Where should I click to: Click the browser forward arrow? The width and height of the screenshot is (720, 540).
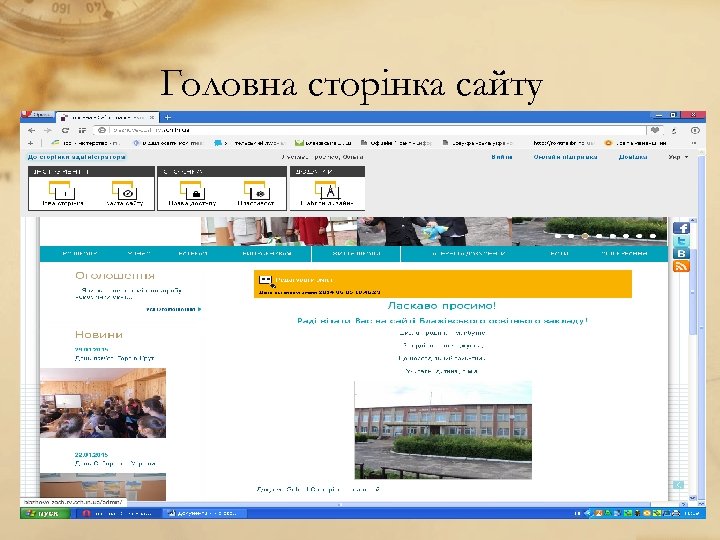[x=48, y=130]
